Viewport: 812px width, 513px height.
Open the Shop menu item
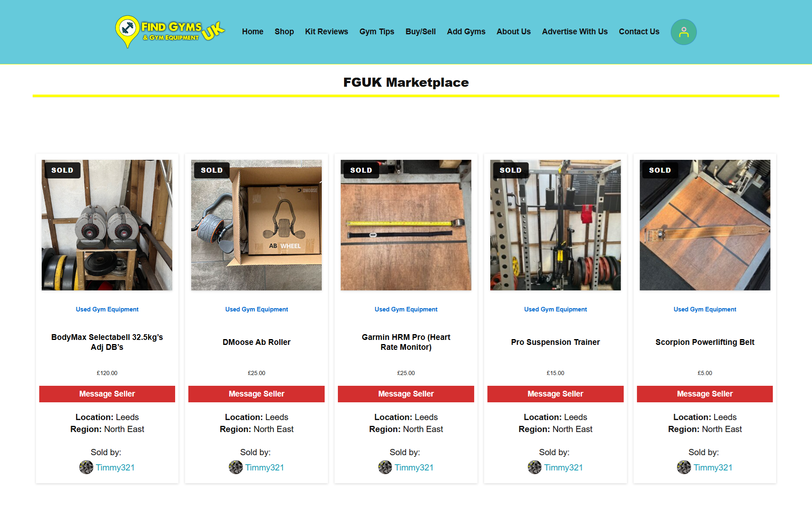click(x=284, y=31)
